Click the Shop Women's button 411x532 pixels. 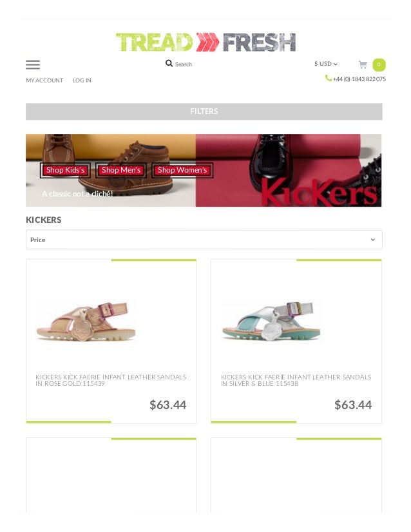(x=182, y=170)
